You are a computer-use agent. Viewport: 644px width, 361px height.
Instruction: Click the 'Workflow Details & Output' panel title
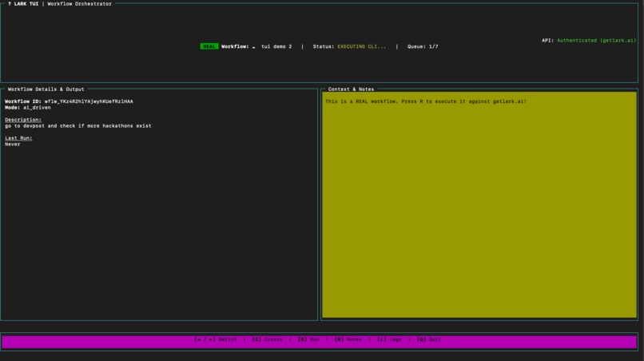pos(46,89)
